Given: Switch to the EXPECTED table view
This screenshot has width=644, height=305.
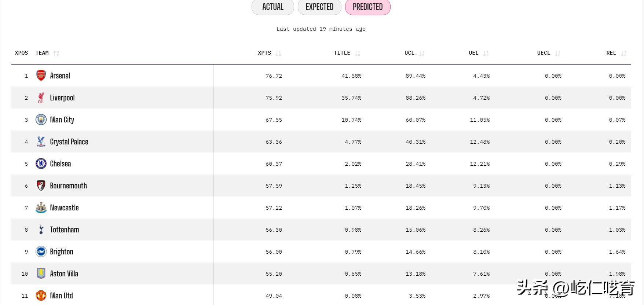Looking at the screenshot, I should [x=319, y=7].
